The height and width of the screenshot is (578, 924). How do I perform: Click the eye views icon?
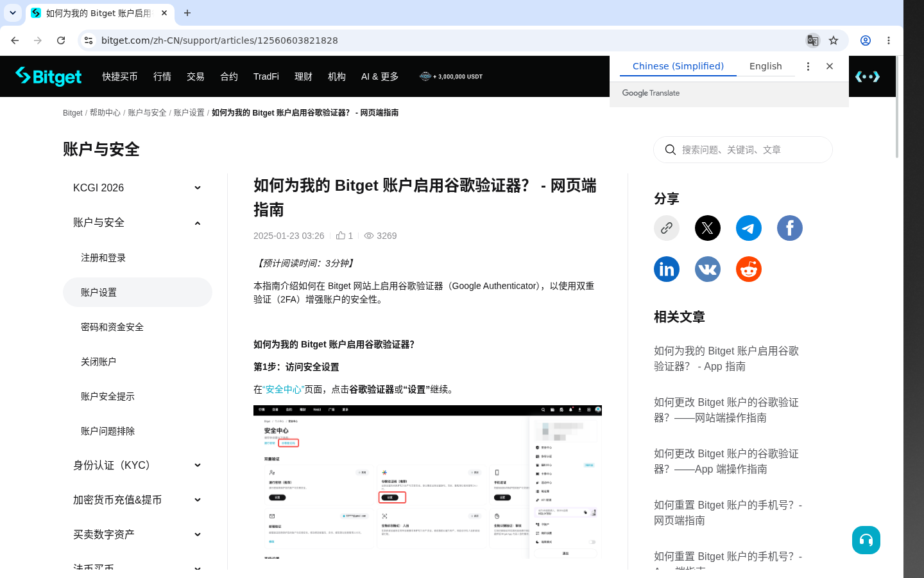tap(369, 236)
